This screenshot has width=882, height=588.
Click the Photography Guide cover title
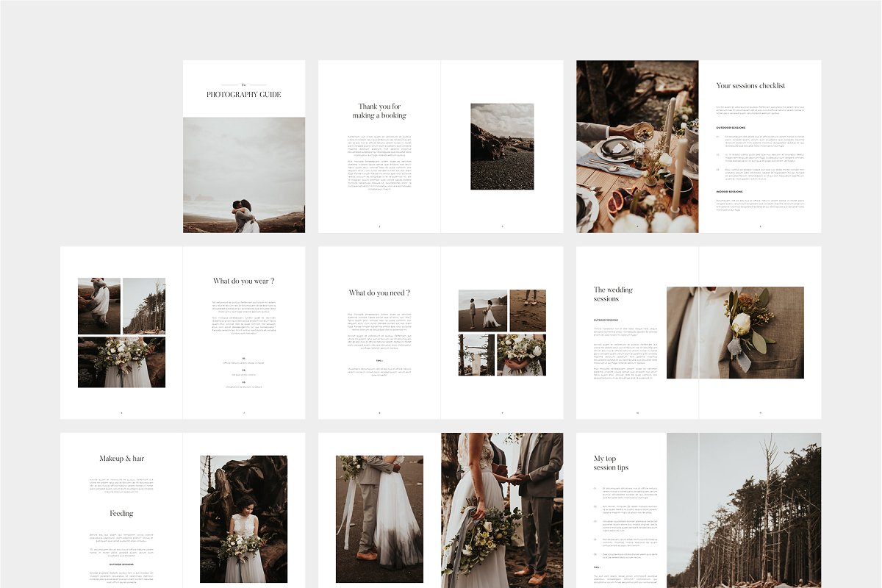(243, 94)
